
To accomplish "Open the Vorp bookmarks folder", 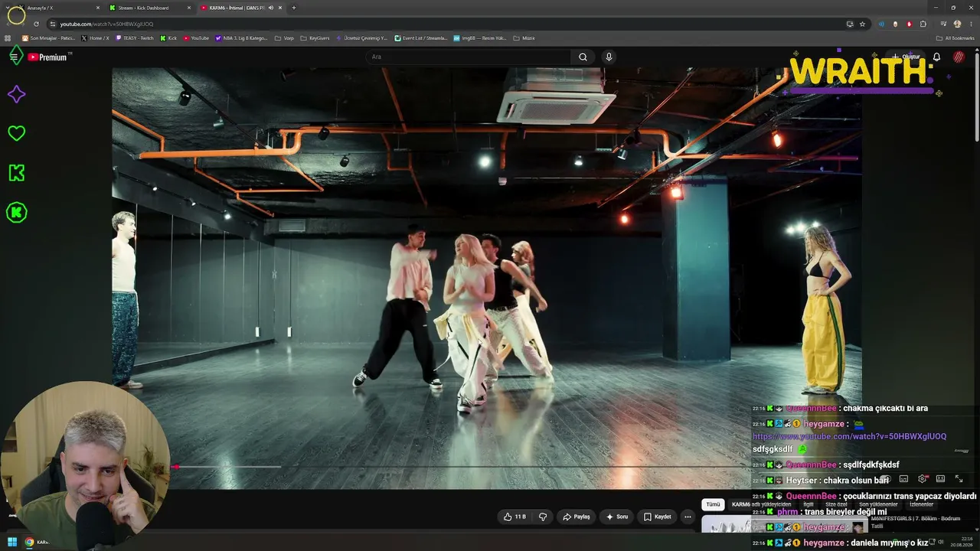I will [x=284, y=37].
